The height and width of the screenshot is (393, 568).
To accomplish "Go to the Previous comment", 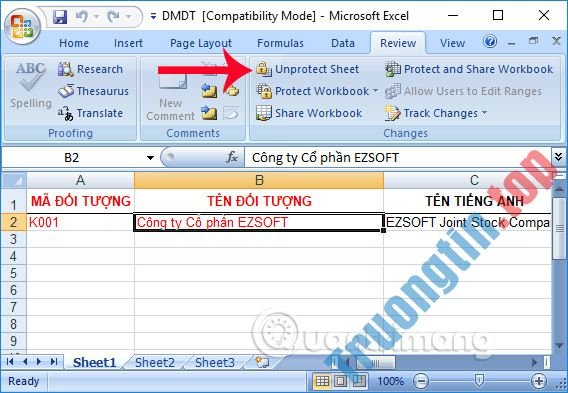I will 209,91.
